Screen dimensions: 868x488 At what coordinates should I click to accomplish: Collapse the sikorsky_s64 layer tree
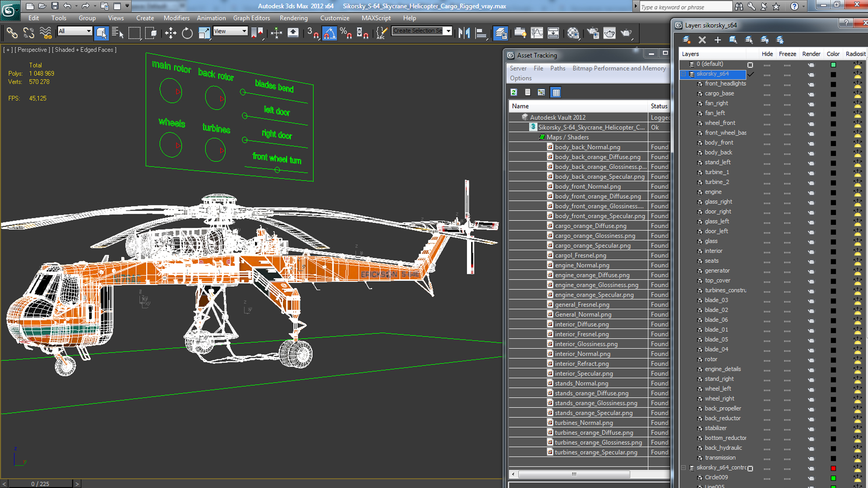[x=684, y=74]
